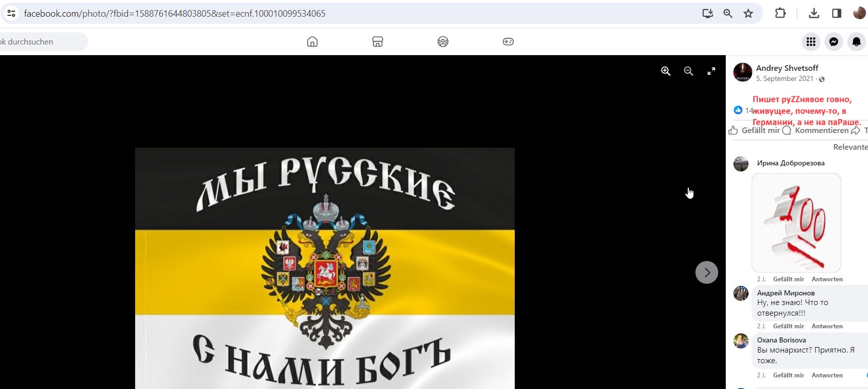Click Gefällt mir button under the post
The width and height of the screenshot is (868, 389).
pyautogui.click(x=754, y=131)
